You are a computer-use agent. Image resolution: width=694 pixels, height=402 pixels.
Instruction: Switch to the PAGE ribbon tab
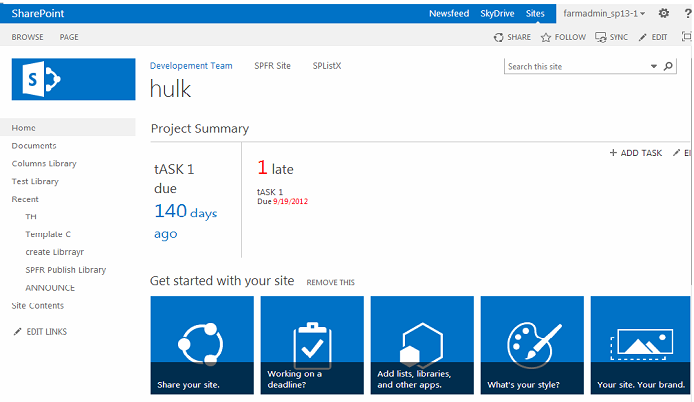coord(69,37)
